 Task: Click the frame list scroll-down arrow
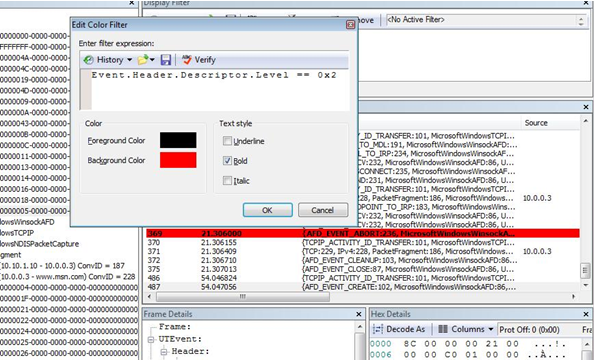586,285
